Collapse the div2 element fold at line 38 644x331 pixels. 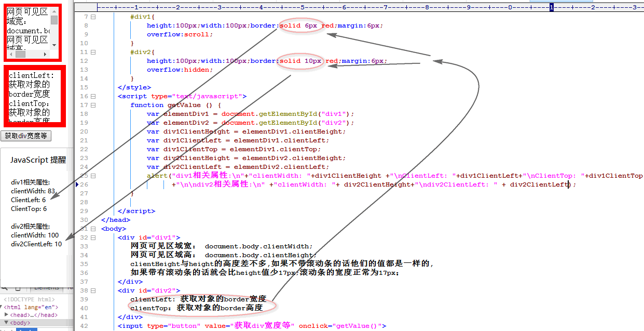point(93,290)
